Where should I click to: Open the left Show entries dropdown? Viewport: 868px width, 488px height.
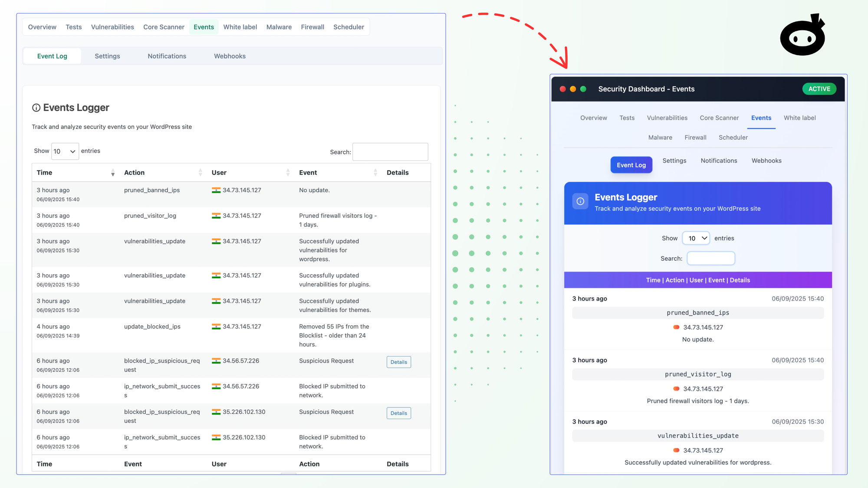[x=65, y=151]
